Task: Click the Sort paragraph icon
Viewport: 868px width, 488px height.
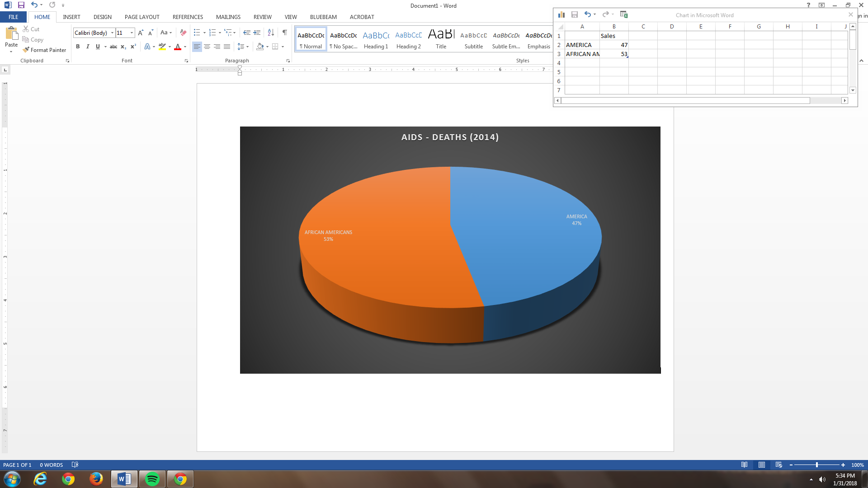Action: click(x=271, y=33)
